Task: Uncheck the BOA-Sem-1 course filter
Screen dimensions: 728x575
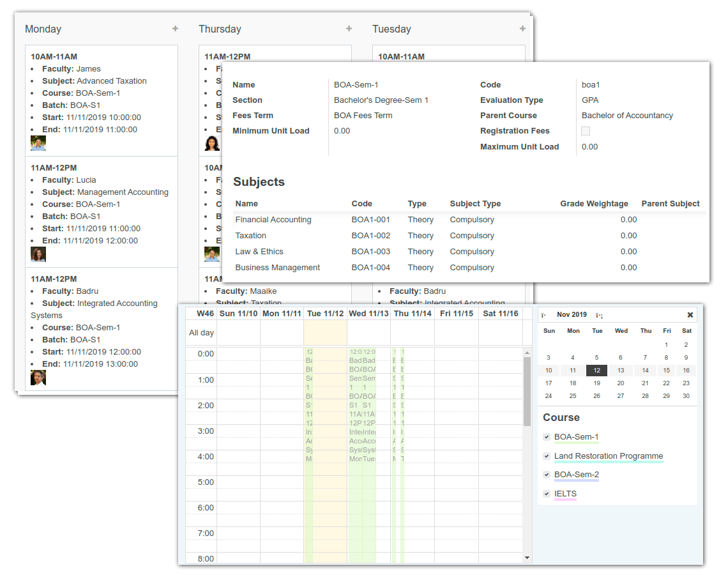Action: pos(547,437)
